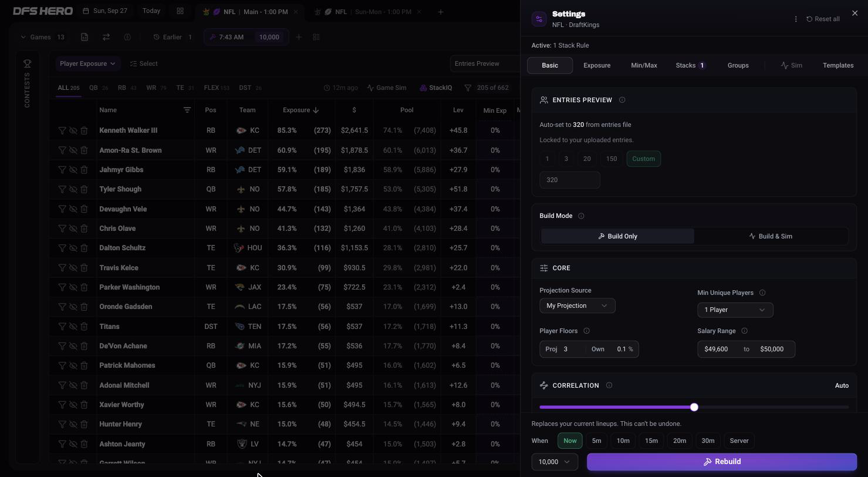This screenshot has width=868, height=477.
Task: Hide Amon-Ra St. Brown using the eye icon
Action: 73,150
